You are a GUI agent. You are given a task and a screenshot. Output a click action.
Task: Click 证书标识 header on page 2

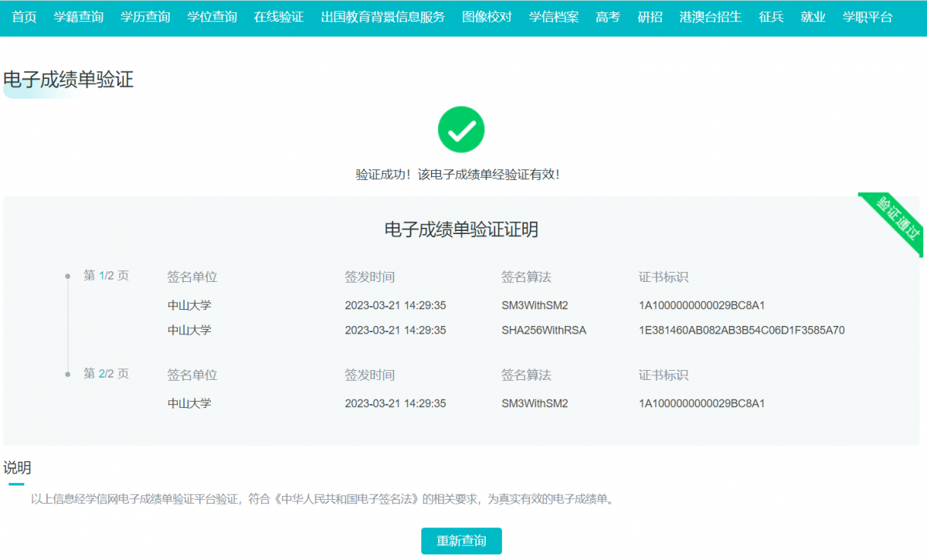tap(664, 375)
